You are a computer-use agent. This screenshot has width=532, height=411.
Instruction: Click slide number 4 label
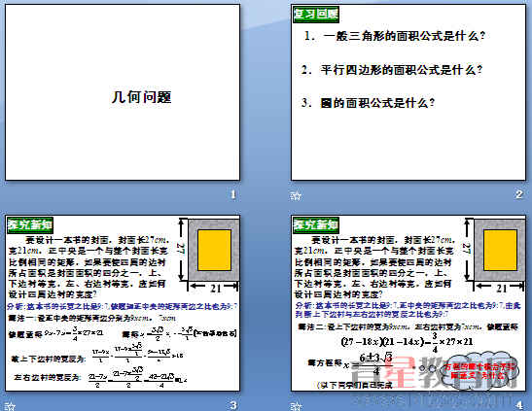click(x=519, y=405)
